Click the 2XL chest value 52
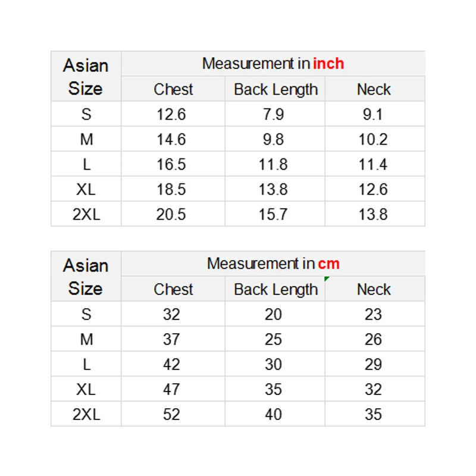This screenshot has width=476, height=476. click(171, 414)
